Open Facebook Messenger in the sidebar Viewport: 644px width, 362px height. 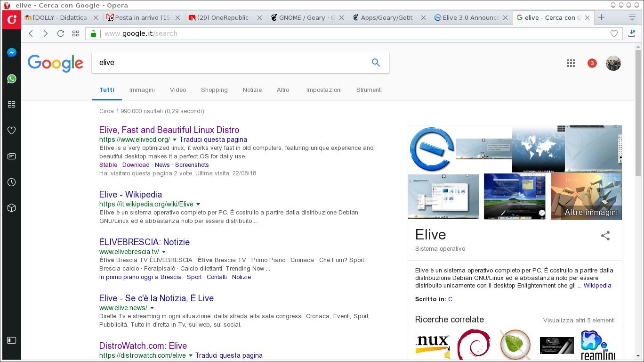coord(12,53)
